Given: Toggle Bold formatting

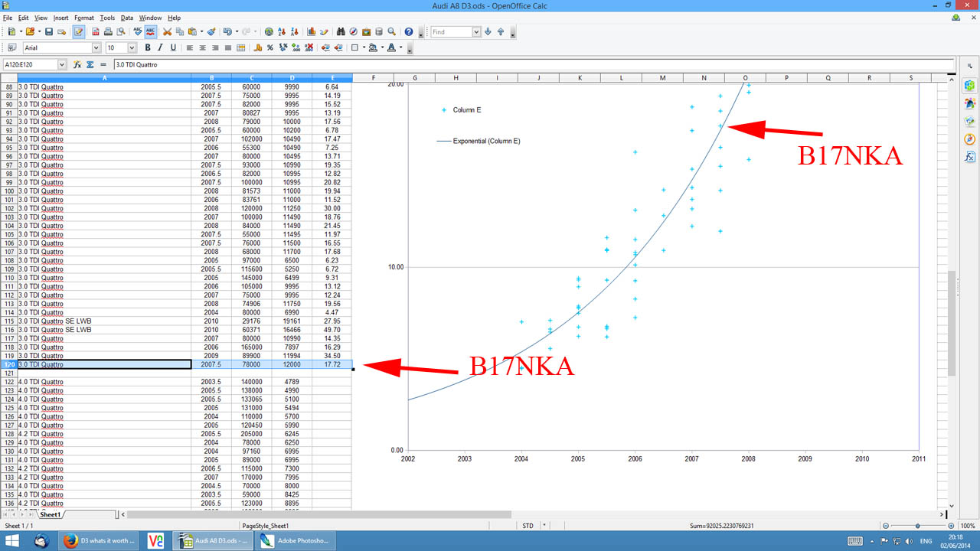Looking at the screenshot, I should [148, 47].
